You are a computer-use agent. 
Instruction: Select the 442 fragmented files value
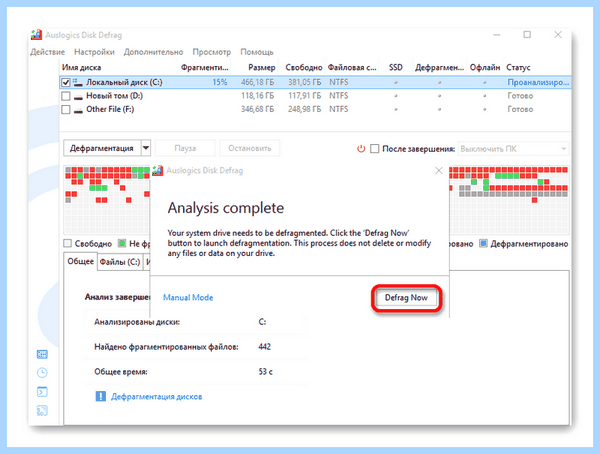tap(264, 347)
